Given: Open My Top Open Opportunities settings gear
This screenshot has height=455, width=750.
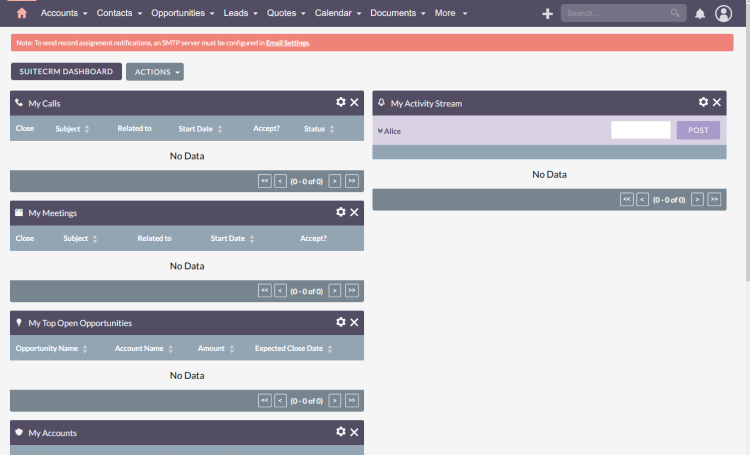Looking at the screenshot, I should click(x=341, y=322).
